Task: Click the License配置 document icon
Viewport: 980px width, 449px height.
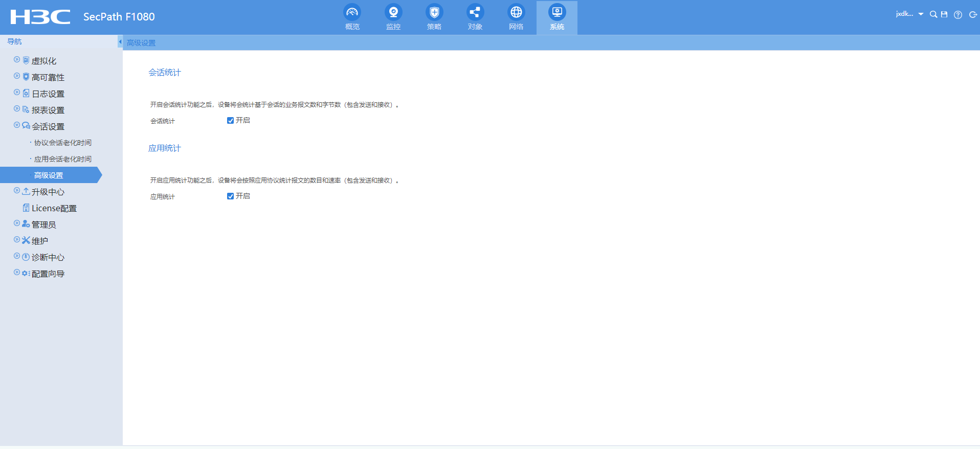Action: coord(26,208)
